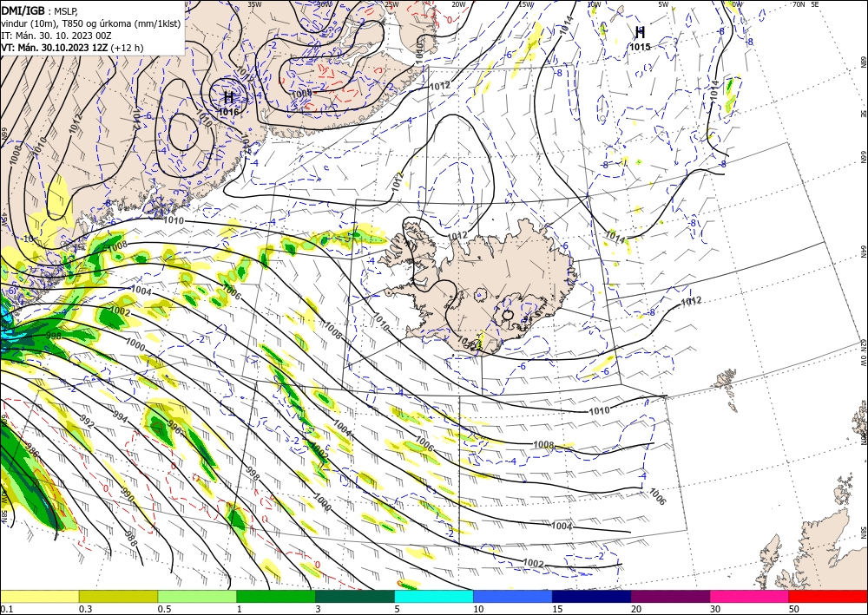
Task: Click the legend value 0.5
Action: click(164, 609)
